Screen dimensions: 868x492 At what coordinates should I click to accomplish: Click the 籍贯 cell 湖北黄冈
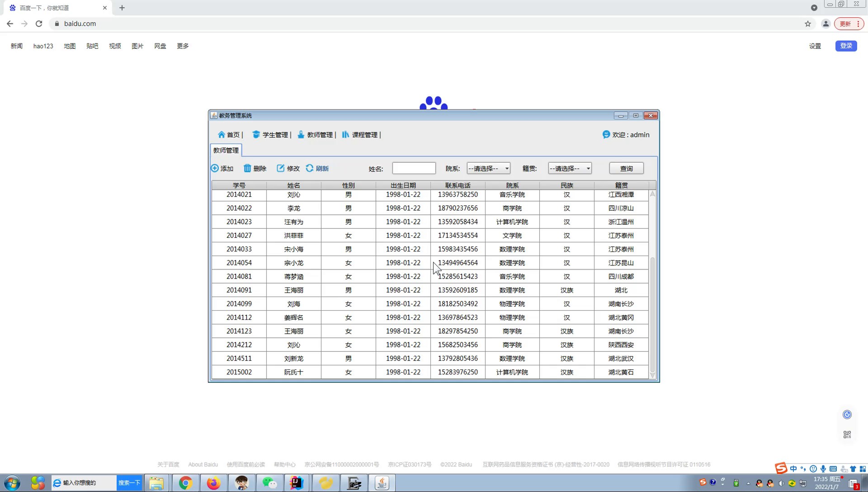pos(621,317)
